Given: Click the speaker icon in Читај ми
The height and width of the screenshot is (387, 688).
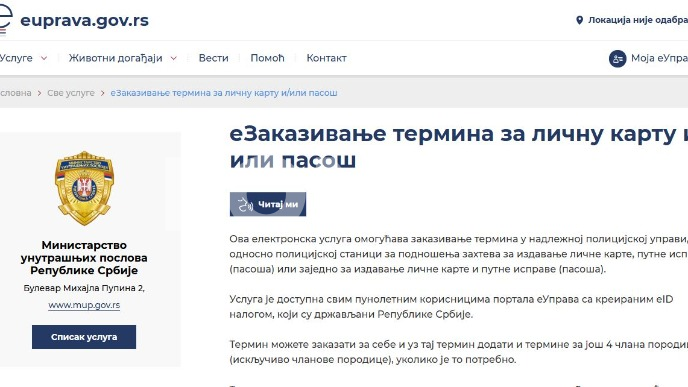Looking at the screenshot, I should click(x=245, y=204).
